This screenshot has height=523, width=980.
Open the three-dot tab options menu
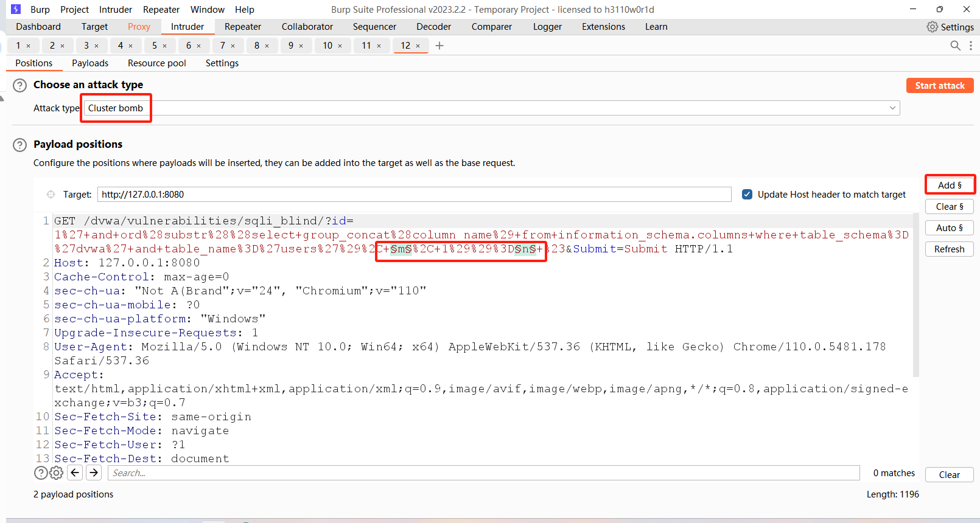point(971,46)
